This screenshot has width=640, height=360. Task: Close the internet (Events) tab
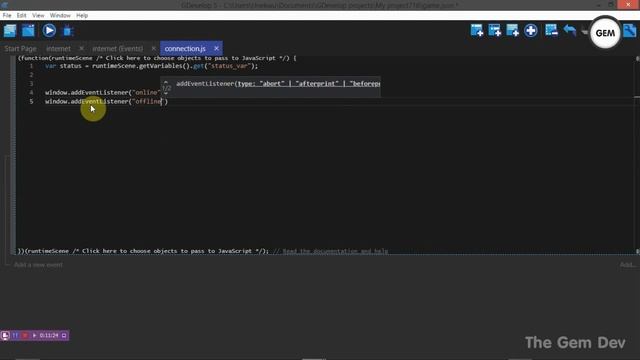(153, 49)
